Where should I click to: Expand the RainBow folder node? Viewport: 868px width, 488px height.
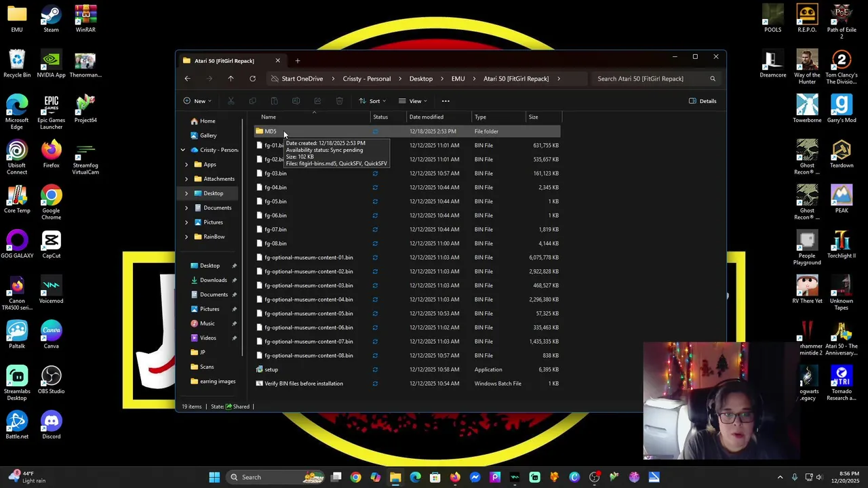(186, 237)
